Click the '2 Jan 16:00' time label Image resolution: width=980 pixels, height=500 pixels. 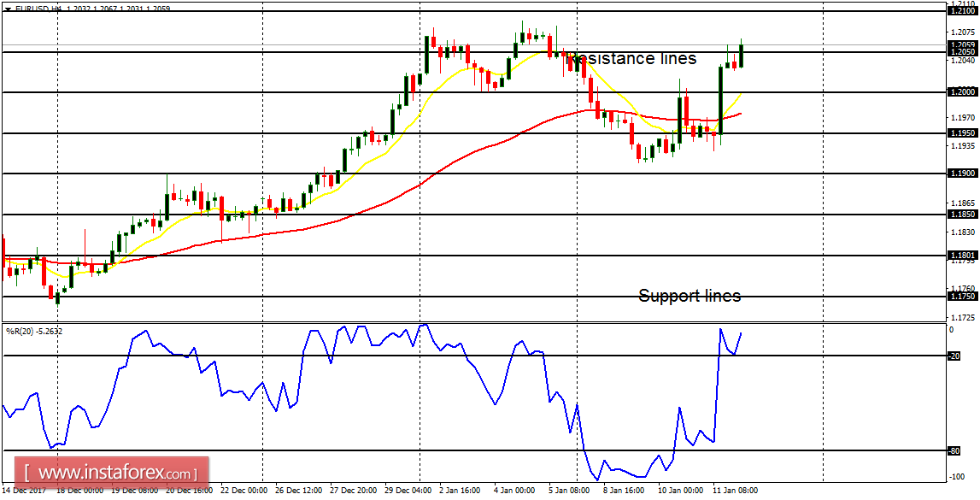pos(460,491)
